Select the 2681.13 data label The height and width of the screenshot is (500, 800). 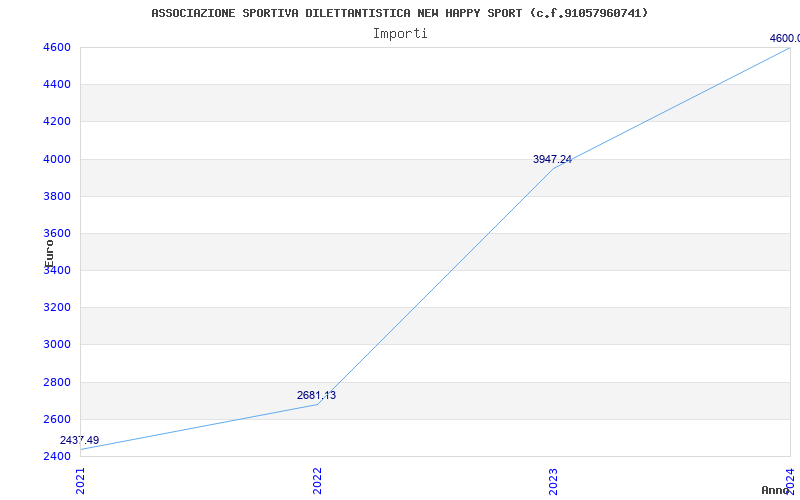[316, 395]
